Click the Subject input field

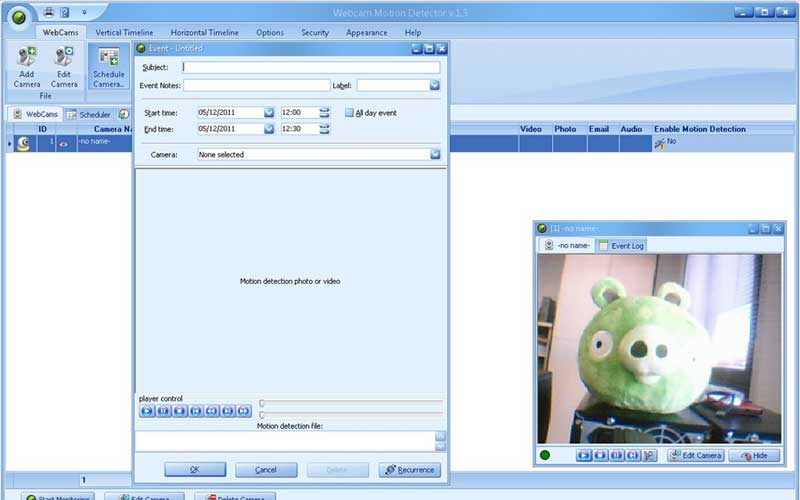pos(311,67)
